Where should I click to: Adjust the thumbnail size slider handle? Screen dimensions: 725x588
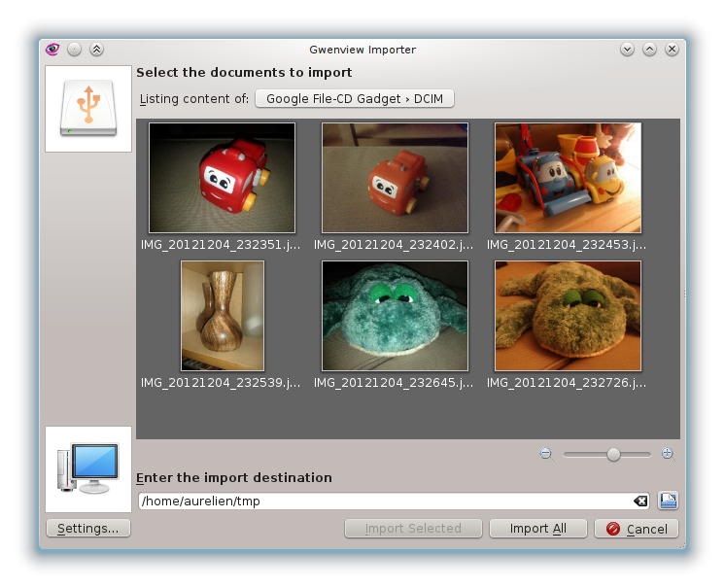(x=613, y=454)
